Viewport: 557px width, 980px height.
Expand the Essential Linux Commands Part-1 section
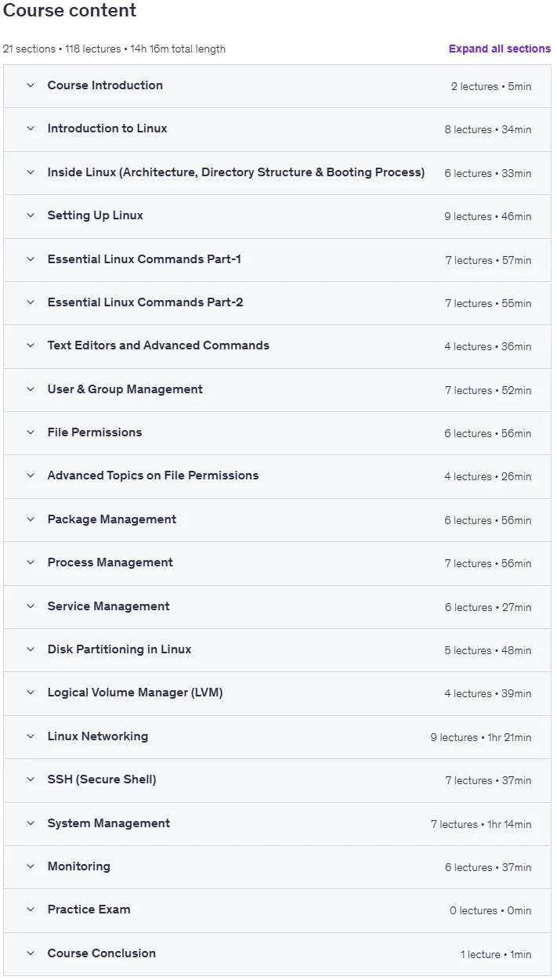coord(277,259)
